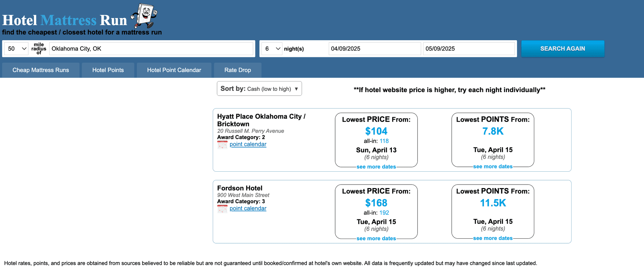The height and width of the screenshot is (276, 644).
Task: Click the all-in 118 value
Action: tap(384, 141)
